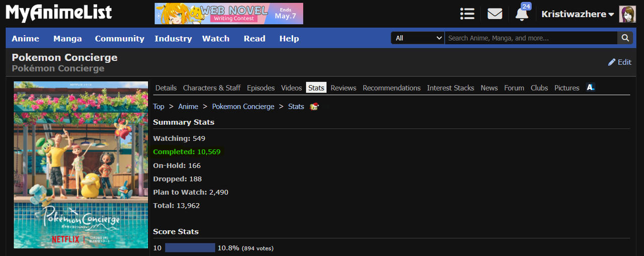Open the Read menu
644x256 pixels.
coord(255,38)
